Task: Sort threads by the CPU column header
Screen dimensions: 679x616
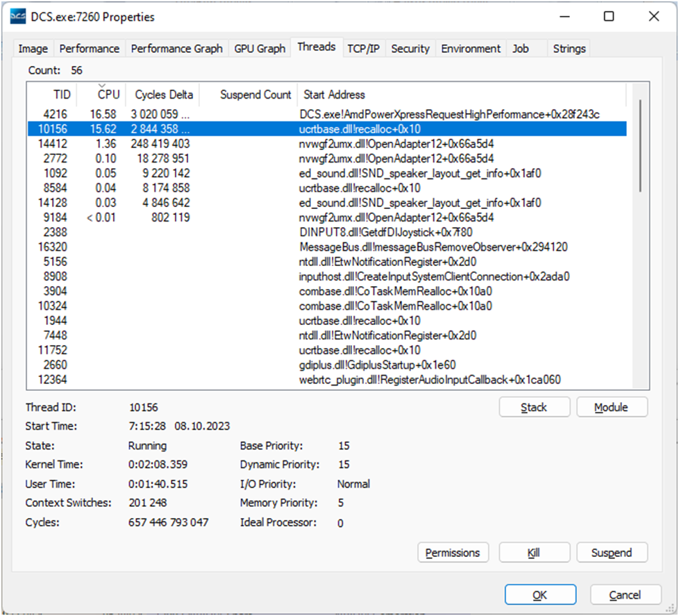Action: pos(101,94)
